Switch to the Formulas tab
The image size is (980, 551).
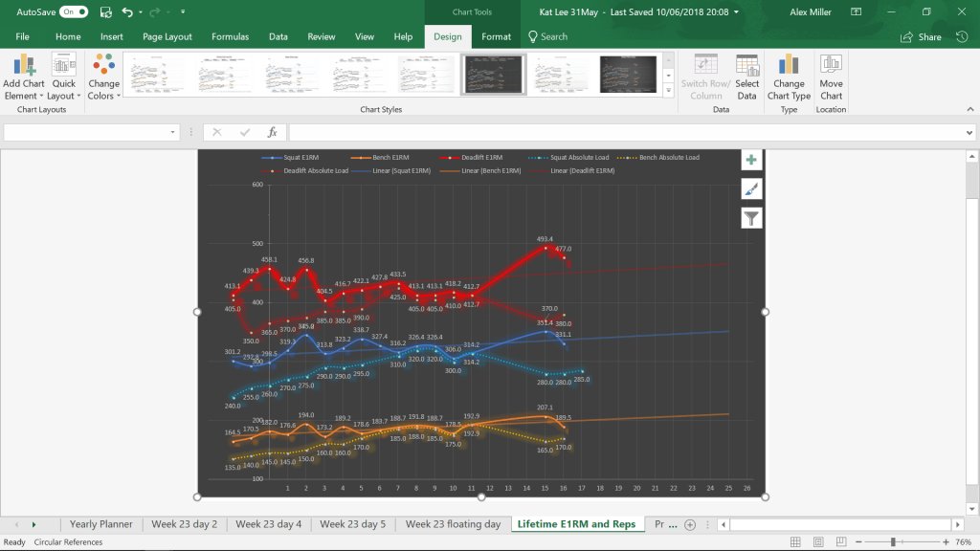point(230,37)
